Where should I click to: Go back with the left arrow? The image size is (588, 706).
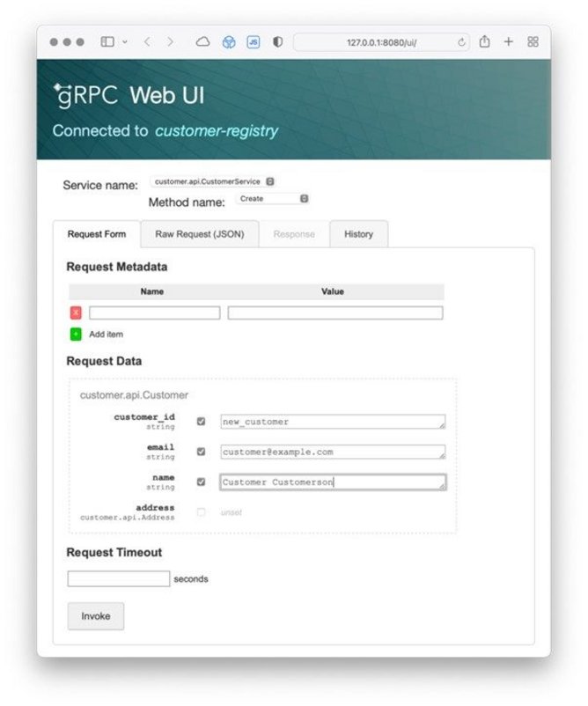[147, 42]
